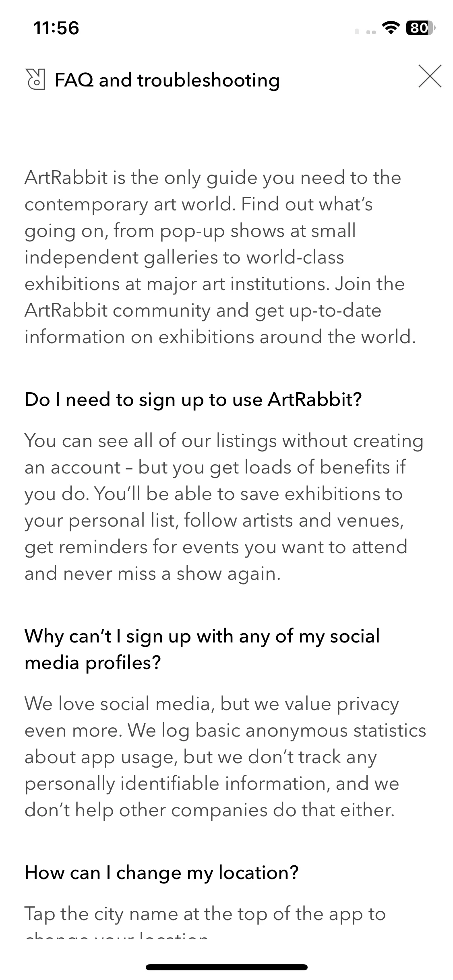
Task: Select the 'Why can't I sign up' question heading
Action: [202, 649]
